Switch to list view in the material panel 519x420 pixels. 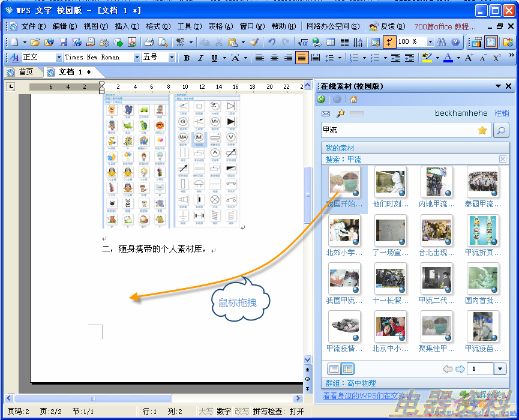pos(333,368)
